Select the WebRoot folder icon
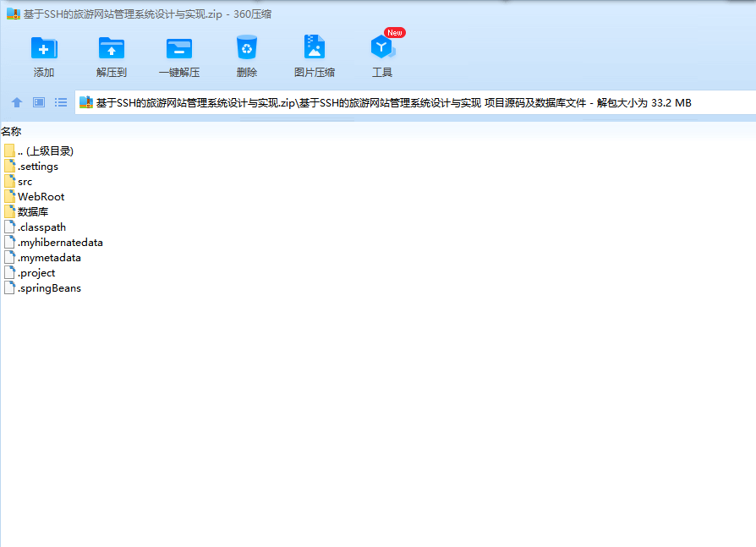 click(x=9, y=196)
